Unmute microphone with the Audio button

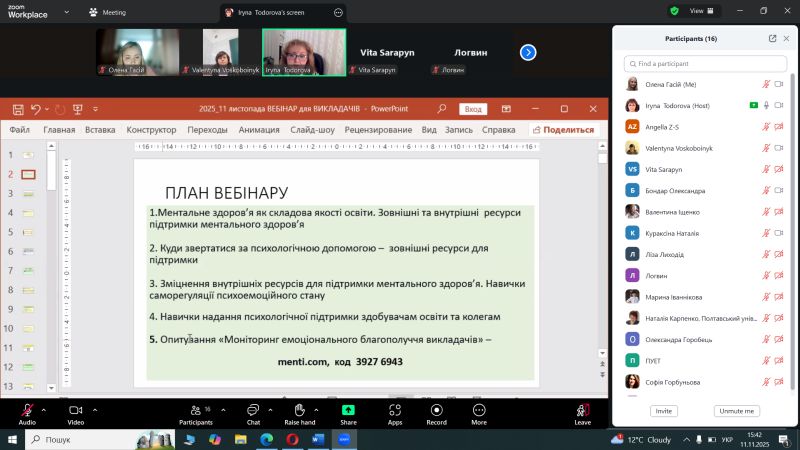pos(27,410)
